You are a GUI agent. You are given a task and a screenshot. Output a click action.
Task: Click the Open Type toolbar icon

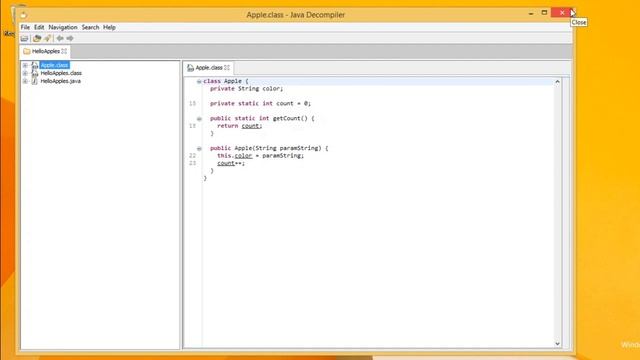[x=37, y=38]
